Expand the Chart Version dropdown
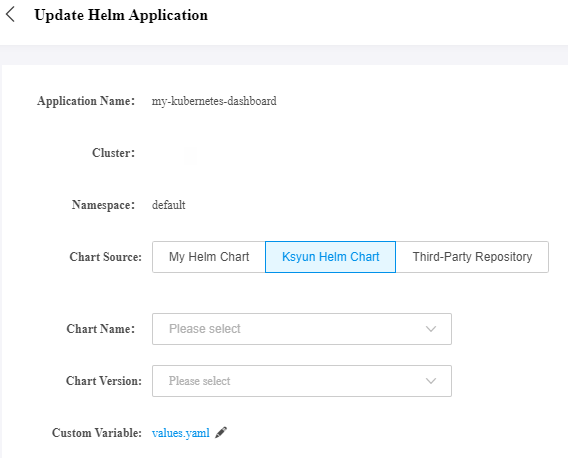 302,381
